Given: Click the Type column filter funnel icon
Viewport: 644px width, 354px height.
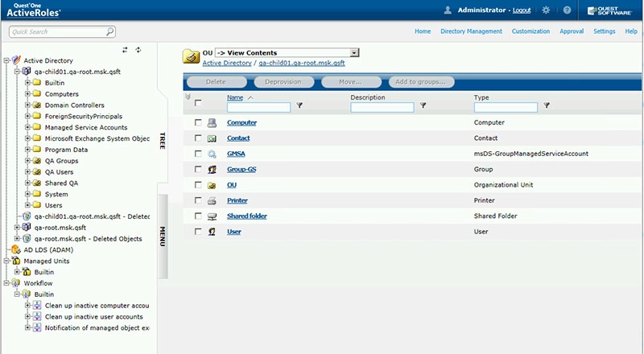Looking at the screenshot, I should (x=547, y=105).
